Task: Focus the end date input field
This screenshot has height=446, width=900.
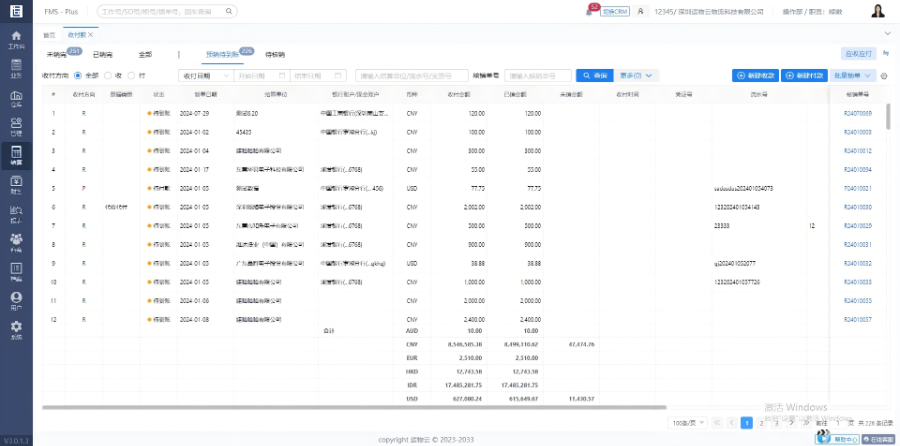Action: coord(319,75)
